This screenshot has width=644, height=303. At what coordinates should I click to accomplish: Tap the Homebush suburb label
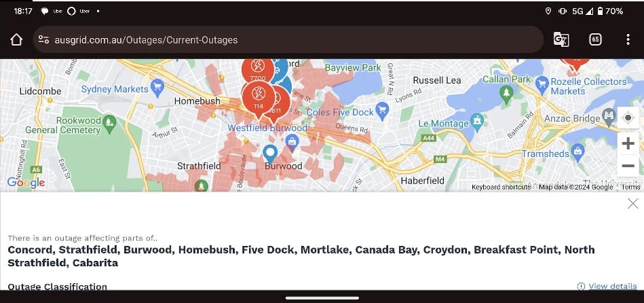pyautogui.click(x=197, y=101)
